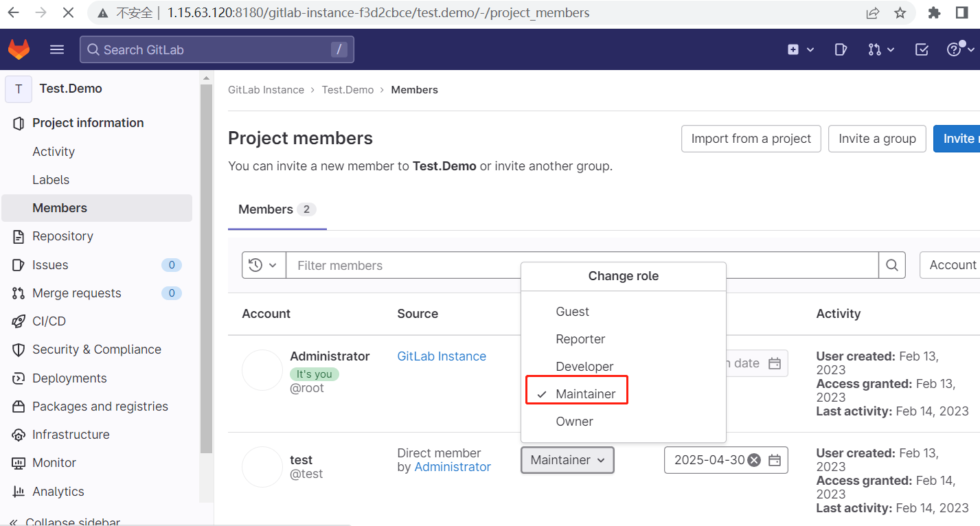Open the hamburger main menu
Screen dimensions: 980x526
pos(57,49)
